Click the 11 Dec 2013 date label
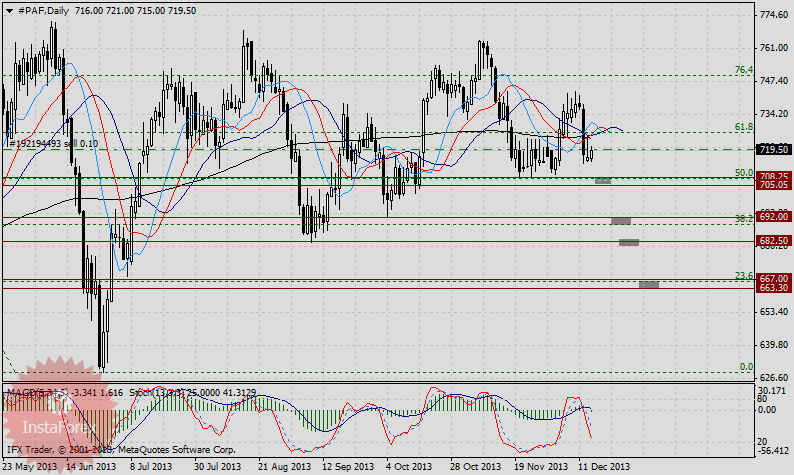The height and width of the screenshot is (475, 794). [605, 467]
